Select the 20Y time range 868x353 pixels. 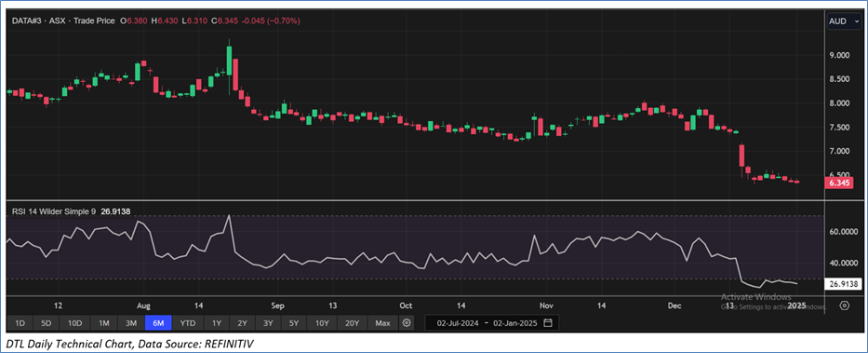[x=352, y=322]
